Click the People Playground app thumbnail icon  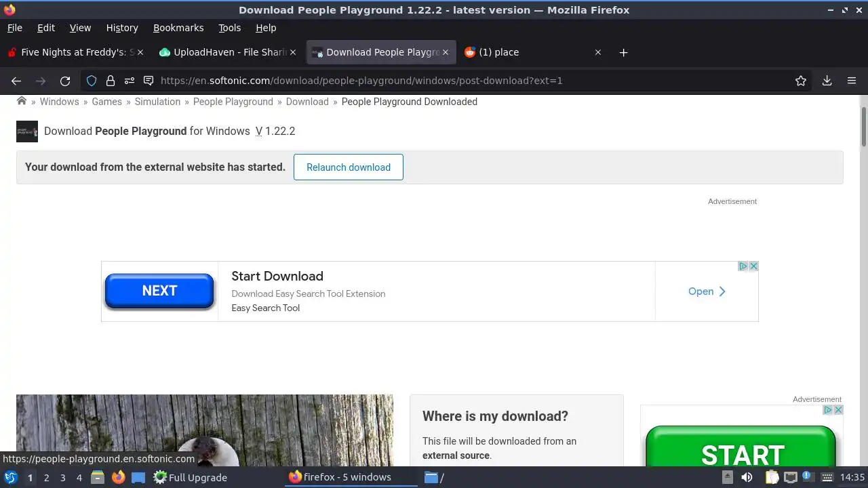point(27,131)
